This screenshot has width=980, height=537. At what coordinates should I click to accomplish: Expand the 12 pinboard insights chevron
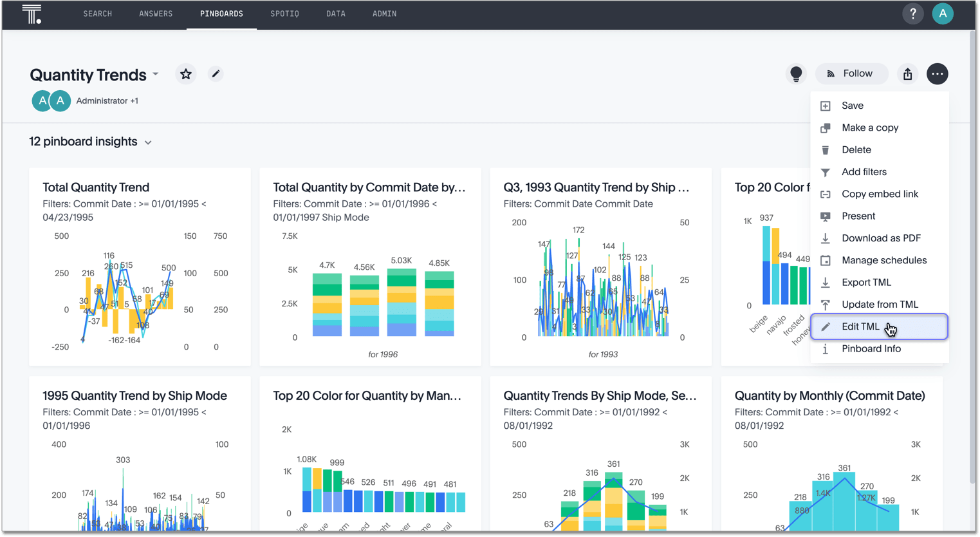pyautogui.click(x=148, y=142)
